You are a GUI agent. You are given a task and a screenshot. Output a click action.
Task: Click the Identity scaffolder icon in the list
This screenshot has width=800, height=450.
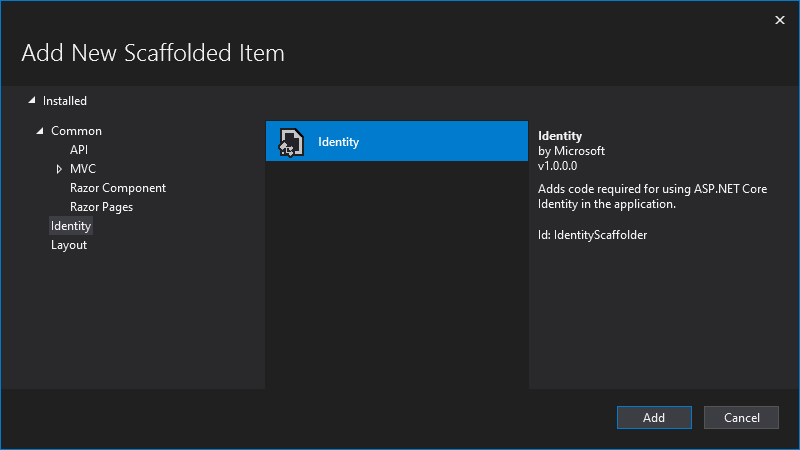point(290,142)
